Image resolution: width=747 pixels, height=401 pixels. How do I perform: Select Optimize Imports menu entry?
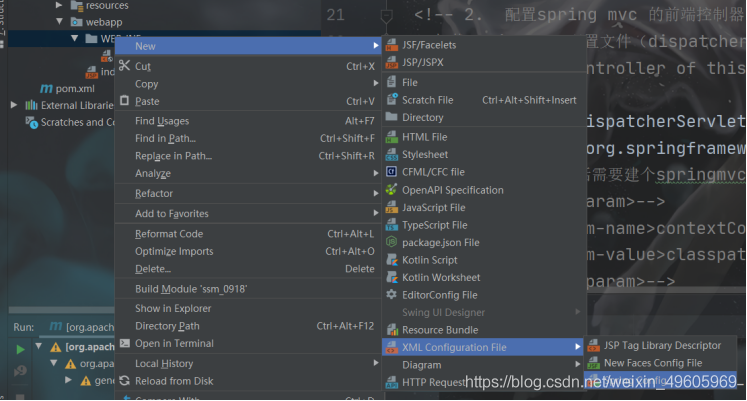[x=248, y=251]
